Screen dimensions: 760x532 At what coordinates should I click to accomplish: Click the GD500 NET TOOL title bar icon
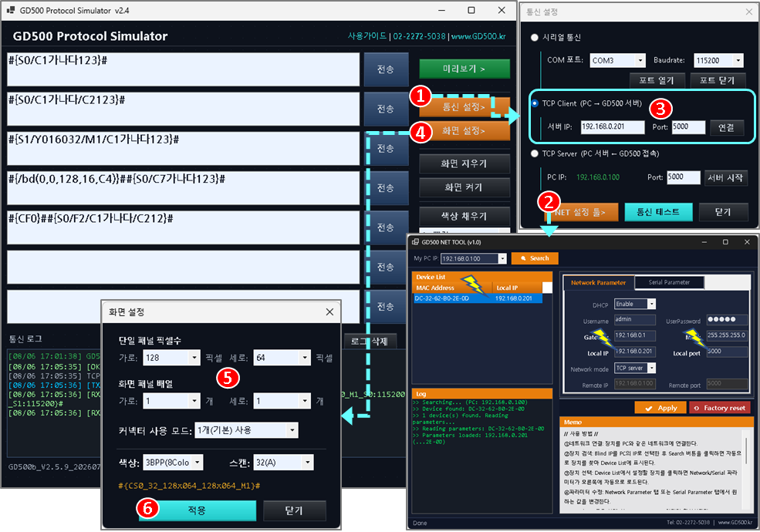(x=415, y=242)
